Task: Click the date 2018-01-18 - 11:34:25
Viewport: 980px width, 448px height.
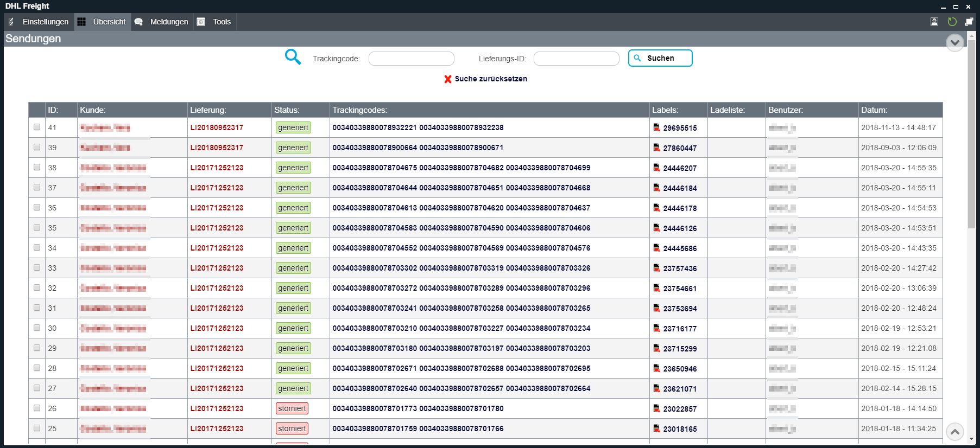Action: [x=899, y=428]
